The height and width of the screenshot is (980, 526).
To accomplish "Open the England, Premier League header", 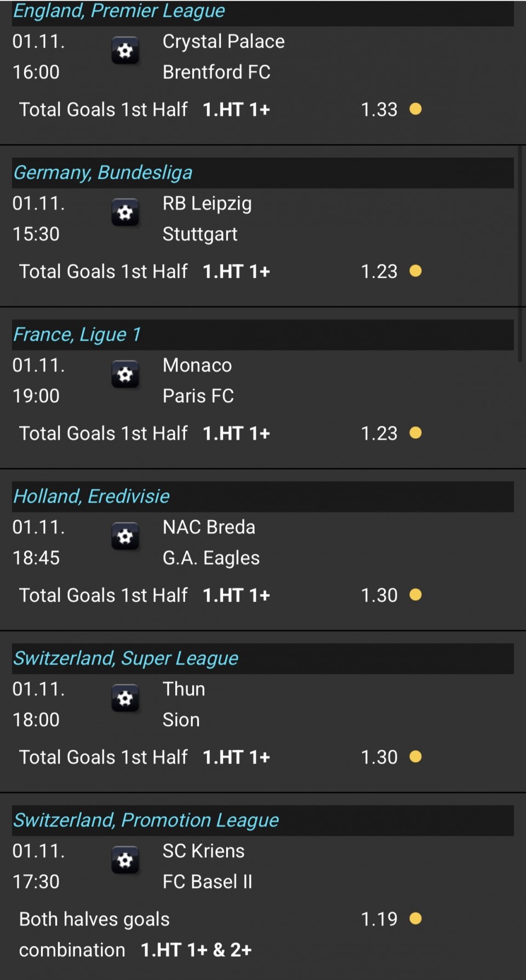I will coord(119,11).
